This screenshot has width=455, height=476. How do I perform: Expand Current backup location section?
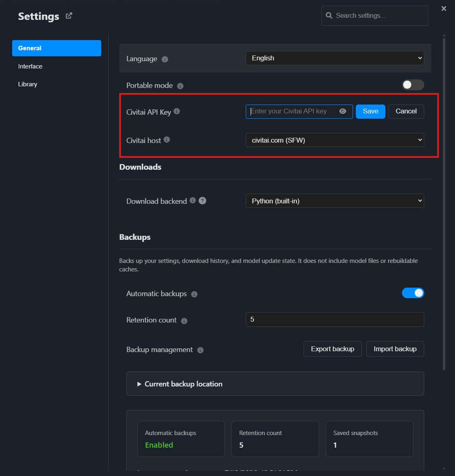click(275, 384)
